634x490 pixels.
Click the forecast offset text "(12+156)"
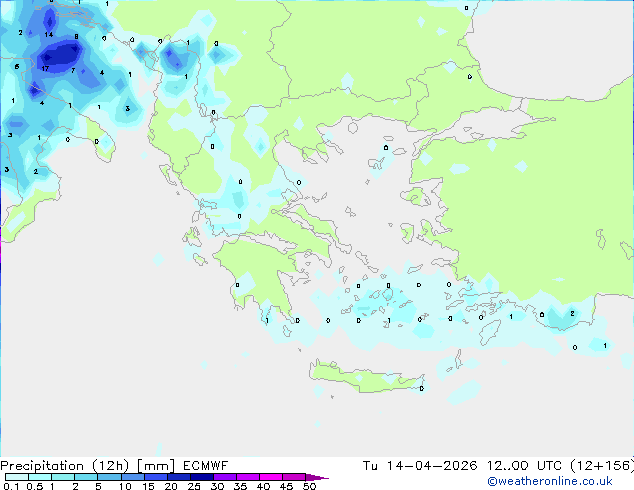point(602,466)
